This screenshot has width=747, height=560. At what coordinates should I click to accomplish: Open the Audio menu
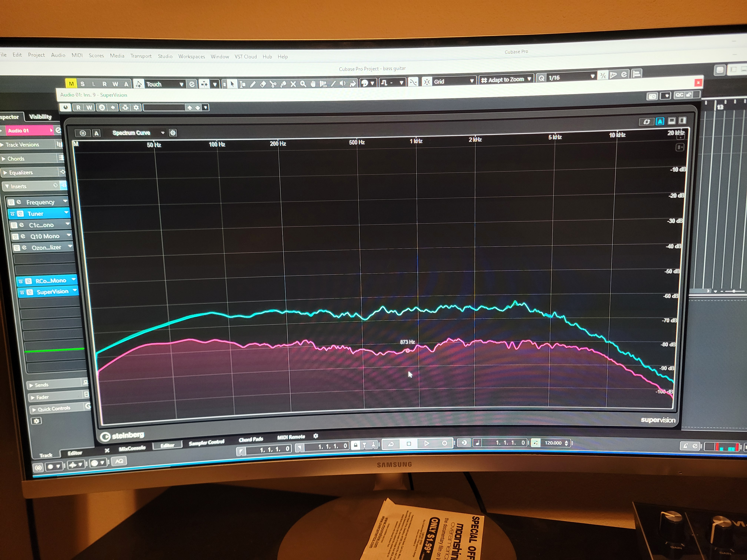(x=58, y=55)
